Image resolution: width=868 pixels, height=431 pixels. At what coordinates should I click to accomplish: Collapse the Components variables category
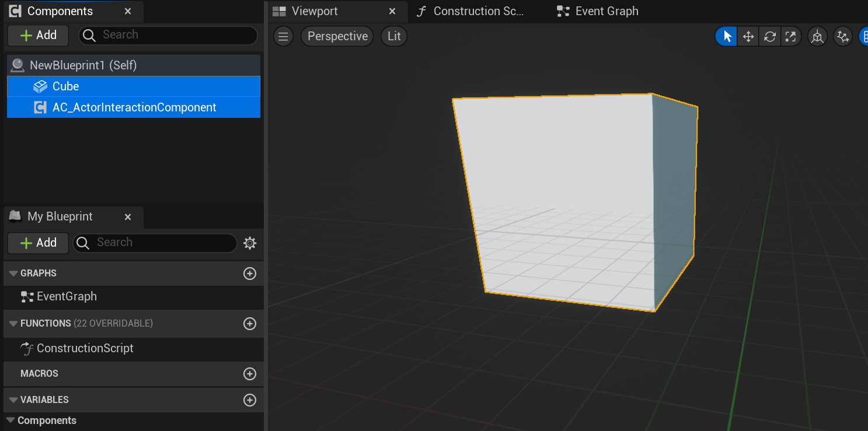tap(10, 421)
